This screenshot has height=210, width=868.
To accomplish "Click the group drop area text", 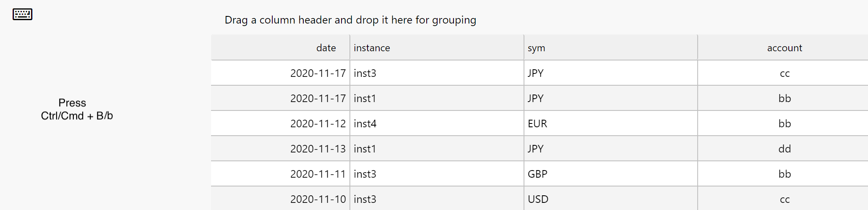I will [350, 20].
